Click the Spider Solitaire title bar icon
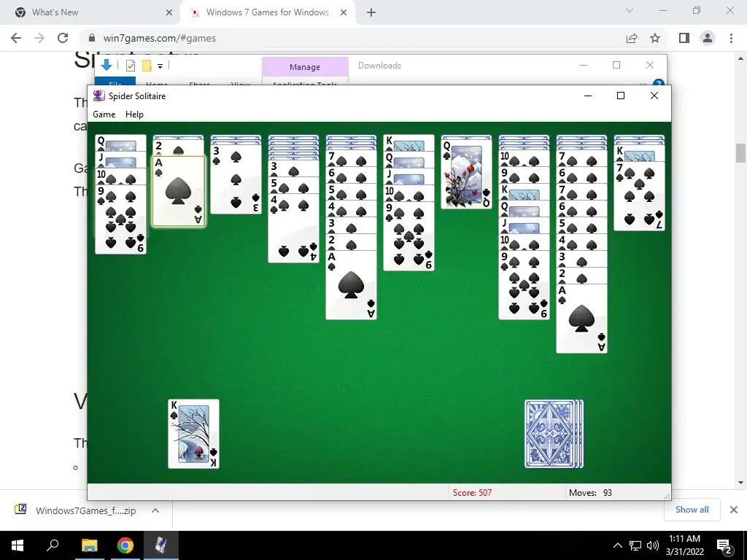The height and width of the screenshot is (560, 747). click(98, 96)
